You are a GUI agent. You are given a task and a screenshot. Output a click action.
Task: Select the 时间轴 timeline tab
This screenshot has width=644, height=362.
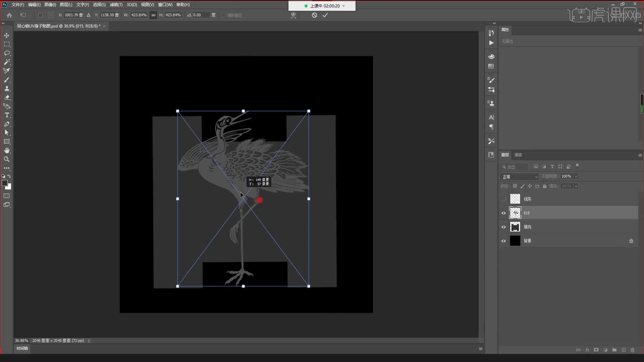(x=22, y=349)
